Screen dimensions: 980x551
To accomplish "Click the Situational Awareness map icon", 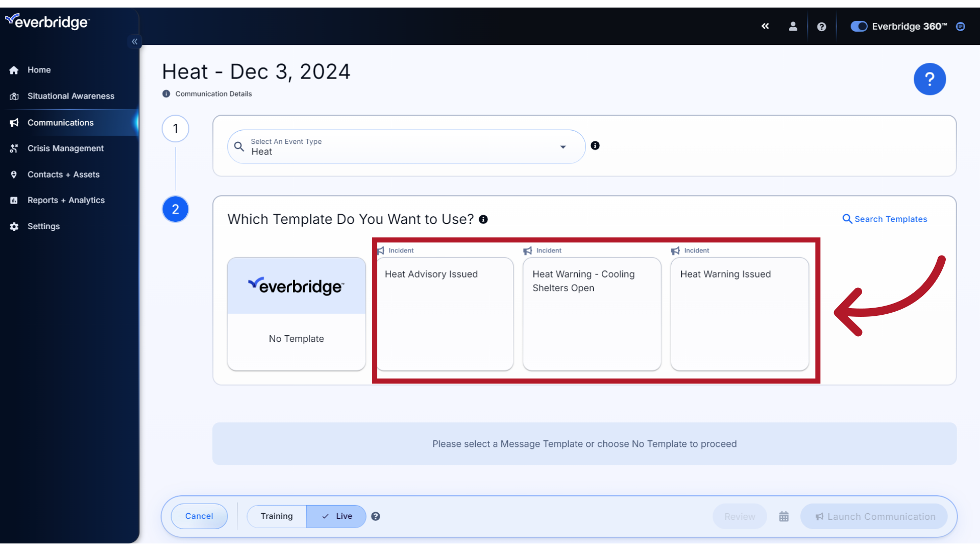I will point(14,96).
